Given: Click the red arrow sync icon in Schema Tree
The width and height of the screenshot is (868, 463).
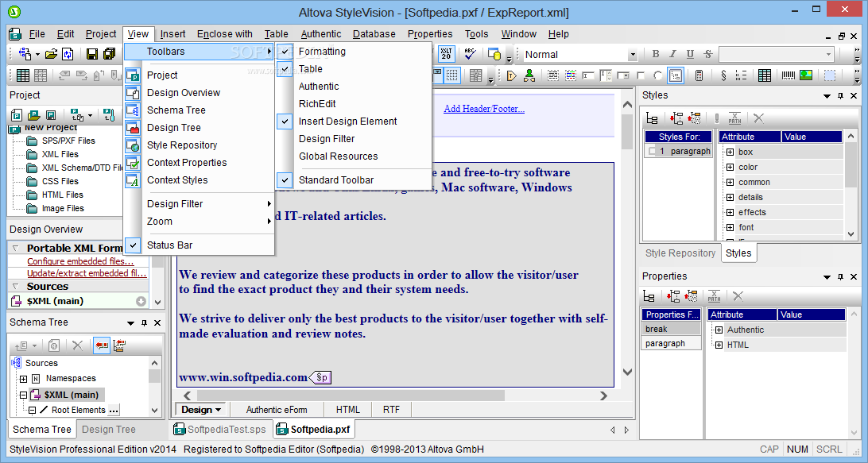Looking at the screenshot, I should click(x=101, y=345).
